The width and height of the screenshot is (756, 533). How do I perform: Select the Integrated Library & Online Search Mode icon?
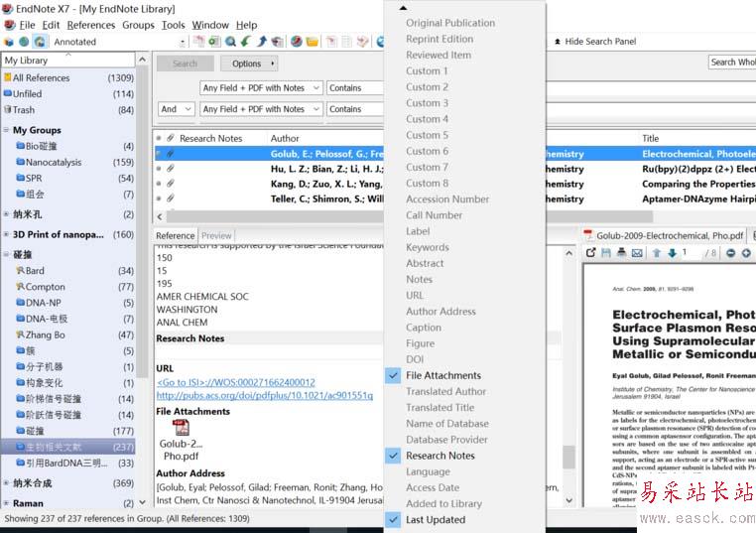pyautogui.click(x=40, y=42)
